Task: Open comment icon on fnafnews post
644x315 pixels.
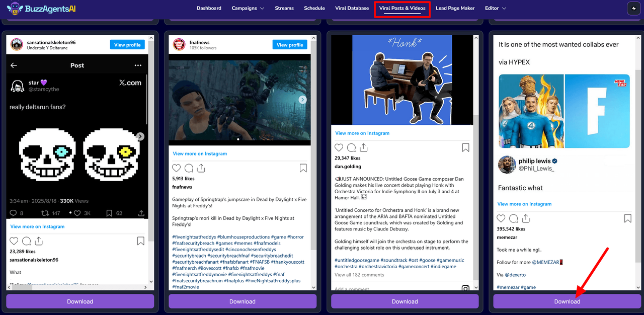Action: point(189,168)
